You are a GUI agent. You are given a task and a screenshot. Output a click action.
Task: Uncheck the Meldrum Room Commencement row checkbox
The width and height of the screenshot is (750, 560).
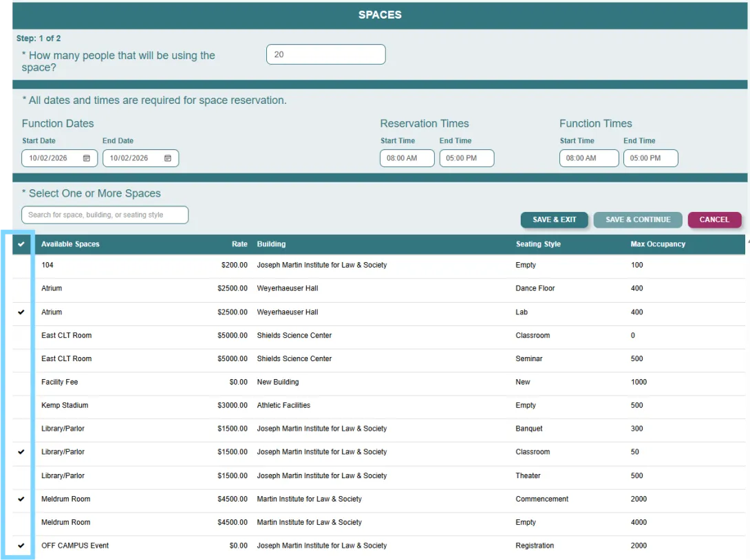tap(21, 499)
